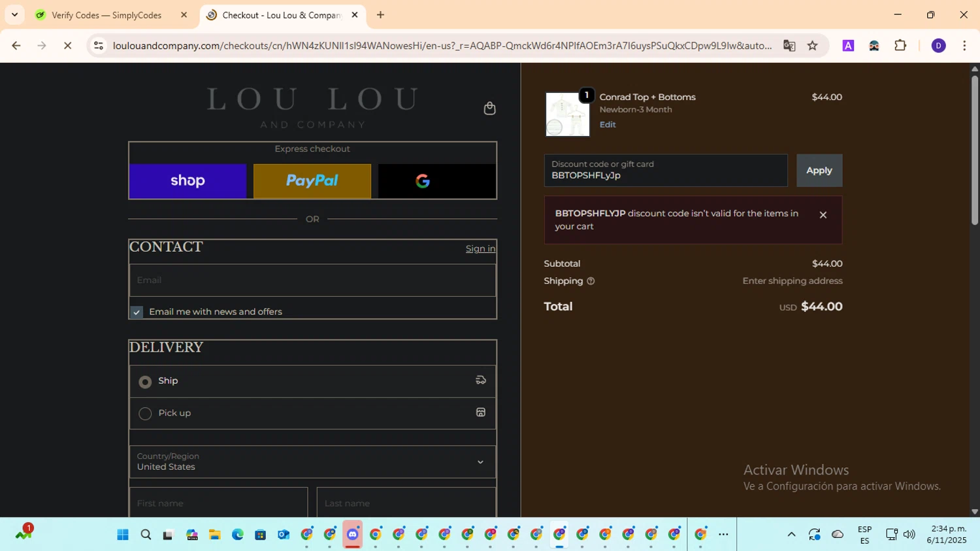Screen dimensions: 980x551
Task: Switch ESP ES keyboard language
Action: point(864,535)
